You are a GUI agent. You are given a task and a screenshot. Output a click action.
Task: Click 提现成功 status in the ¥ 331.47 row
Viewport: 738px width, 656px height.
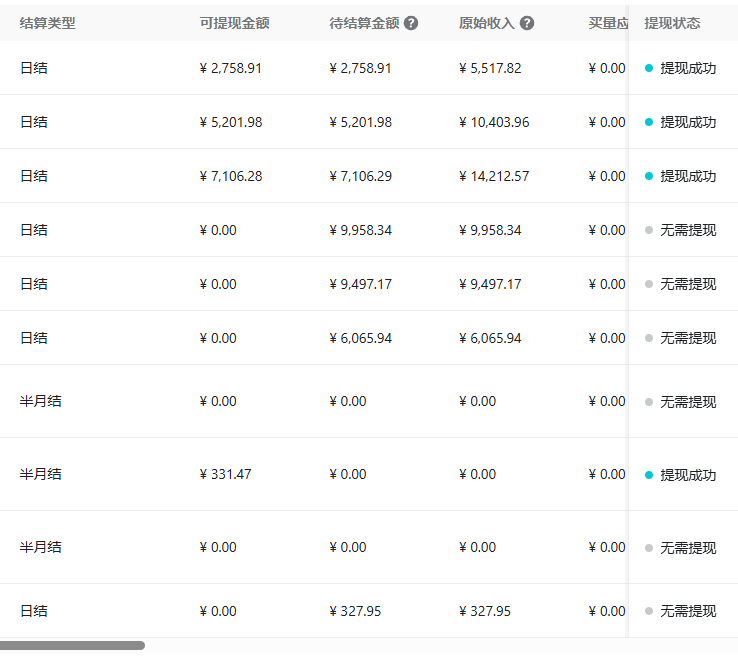pos(681,475)
